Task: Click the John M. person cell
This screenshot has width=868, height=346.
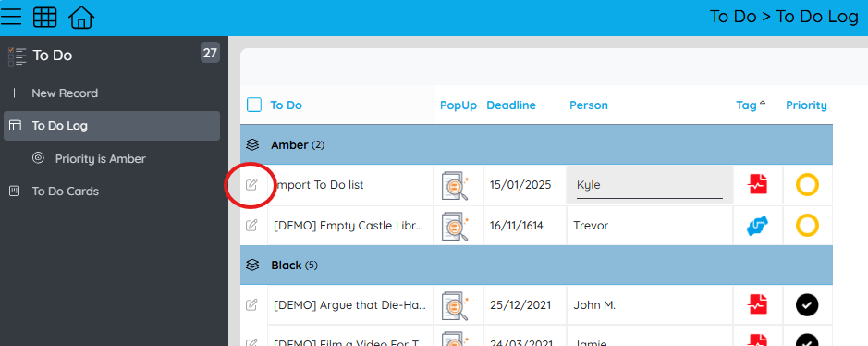Action: pyautogui.click(x=650, y=304)
